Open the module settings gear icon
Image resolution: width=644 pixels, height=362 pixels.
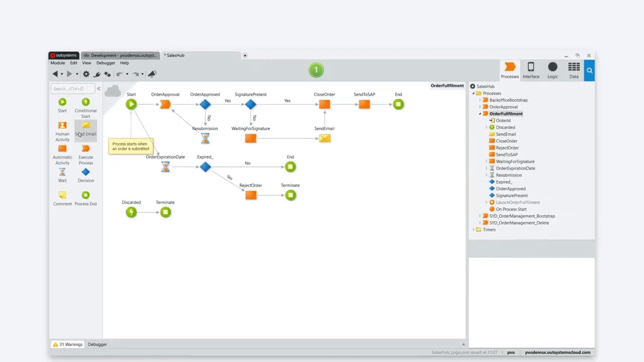click(86, 74)
